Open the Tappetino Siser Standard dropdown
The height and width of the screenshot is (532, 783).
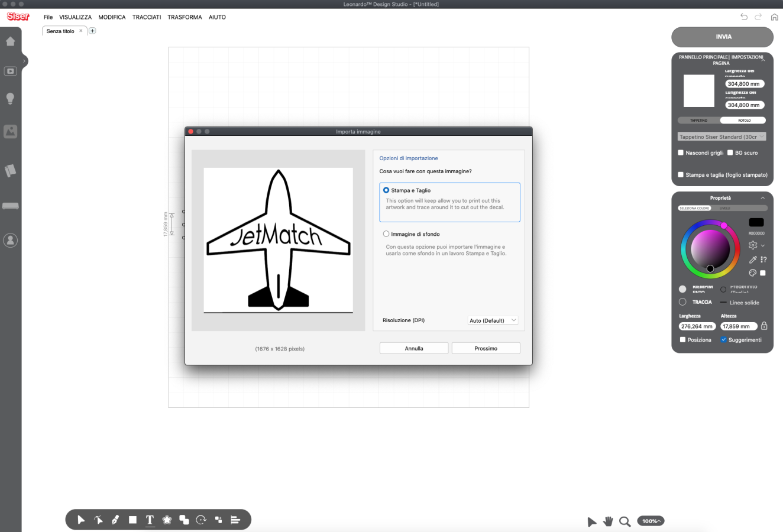721,137
